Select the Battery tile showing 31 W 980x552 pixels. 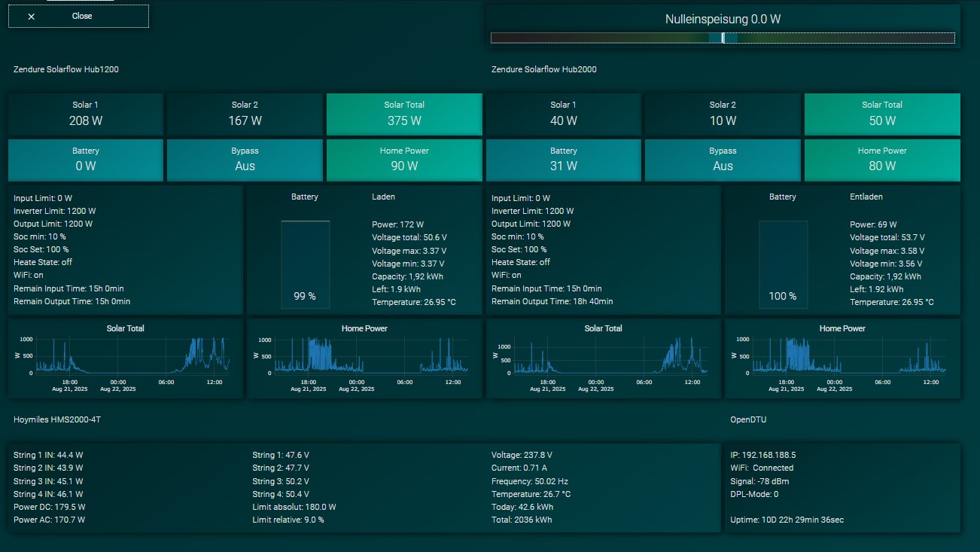[563, 160]
